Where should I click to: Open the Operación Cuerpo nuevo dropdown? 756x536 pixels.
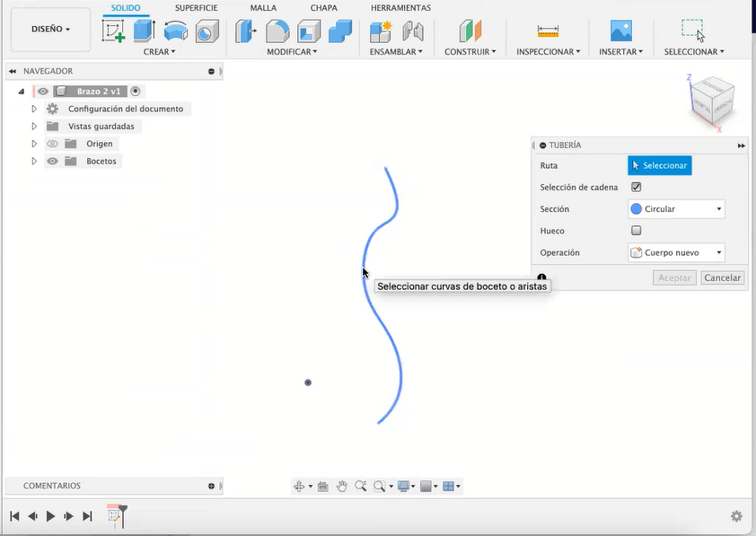coord(676,252)
